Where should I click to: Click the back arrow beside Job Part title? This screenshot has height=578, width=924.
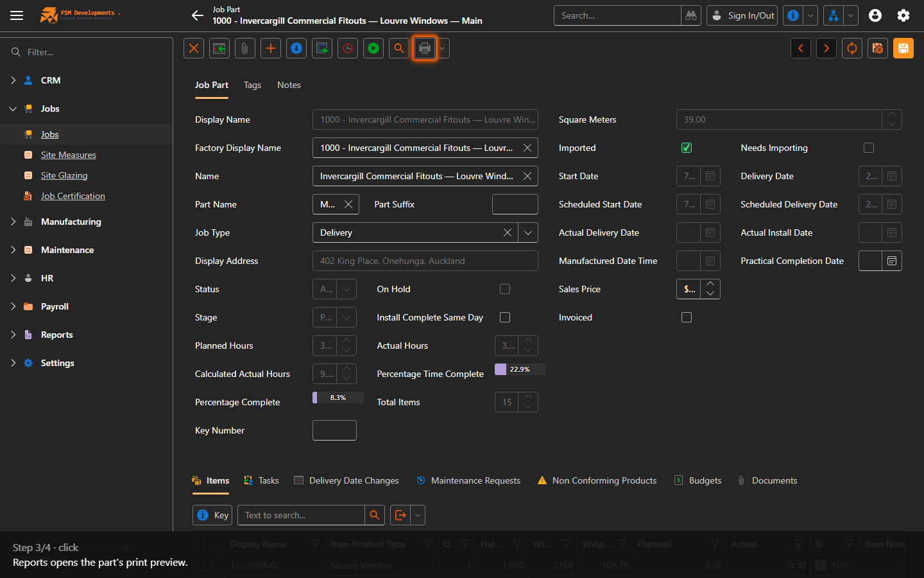point(198,15)
